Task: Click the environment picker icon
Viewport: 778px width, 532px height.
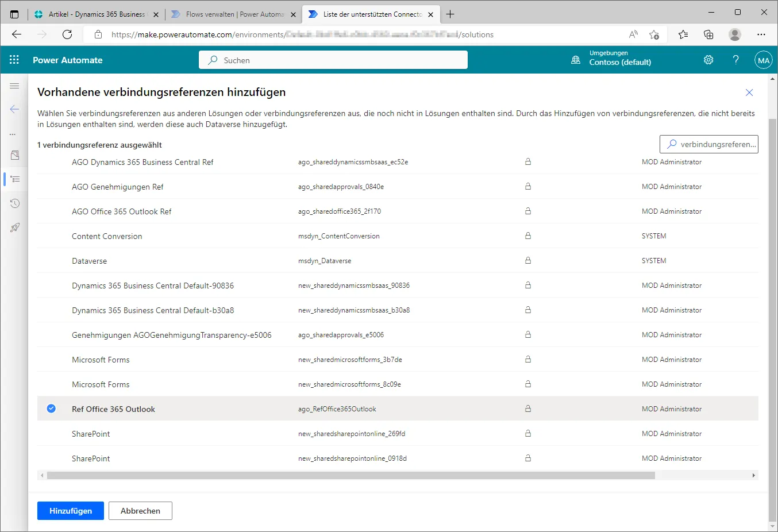Action: click(x=576, y=60)
